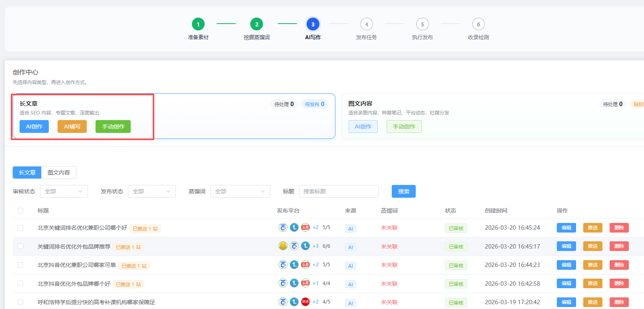
Task: Click AI创作 button under 图文内容
Action: coord(363,126)
